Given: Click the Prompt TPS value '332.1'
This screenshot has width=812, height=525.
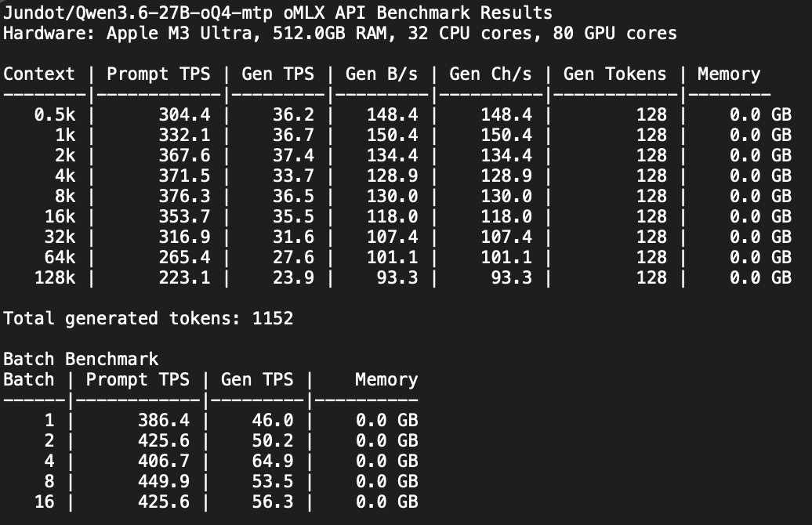Looking at the screenshot, I should click(184, 135).
